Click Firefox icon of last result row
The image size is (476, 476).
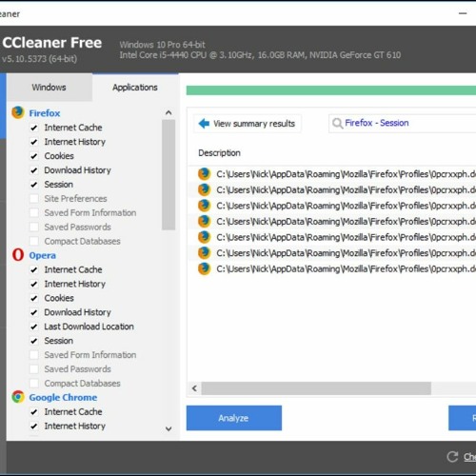pos(205,268)
